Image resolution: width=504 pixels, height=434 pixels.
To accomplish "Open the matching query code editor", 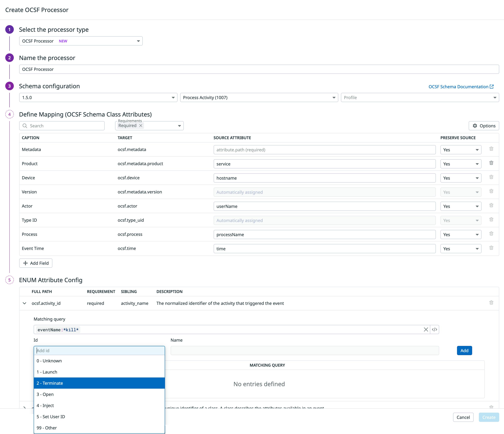I will [435, 330].
